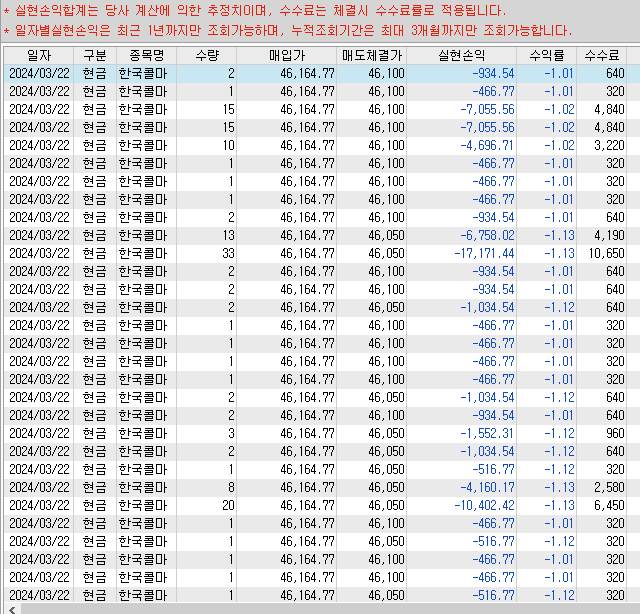Click -1.12 return rate in quantity 3 row
This screenshot has height=614, width=640.
(x=547, y=434)
